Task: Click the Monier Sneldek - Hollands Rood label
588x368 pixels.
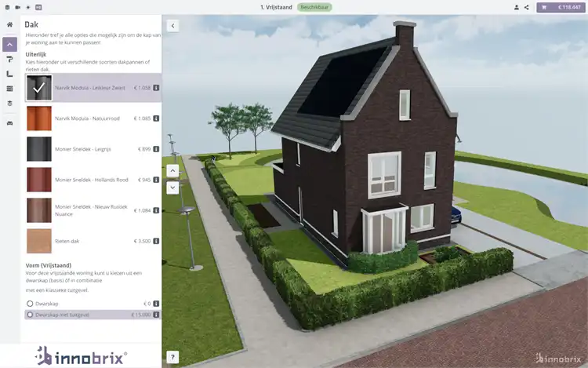Action: 92,180
